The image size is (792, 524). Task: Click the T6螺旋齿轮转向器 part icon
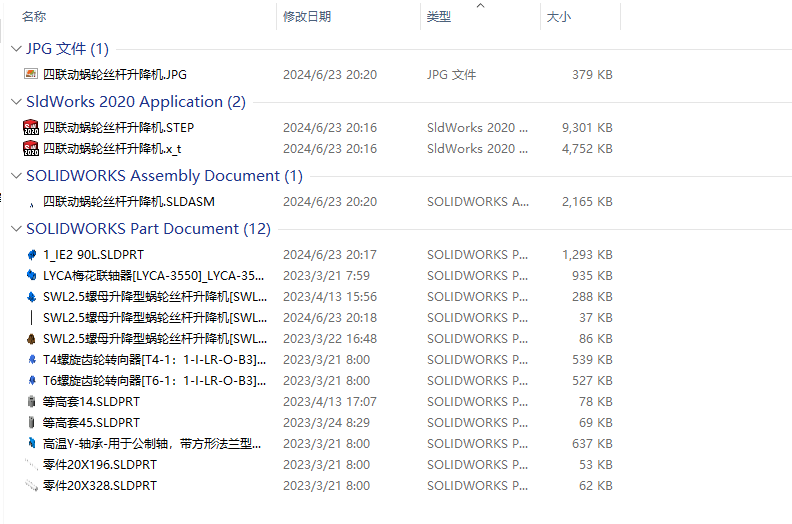click(x=31, y=380)
